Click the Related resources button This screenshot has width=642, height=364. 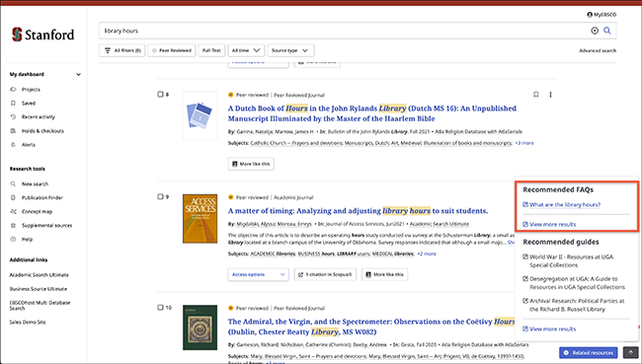588,352
